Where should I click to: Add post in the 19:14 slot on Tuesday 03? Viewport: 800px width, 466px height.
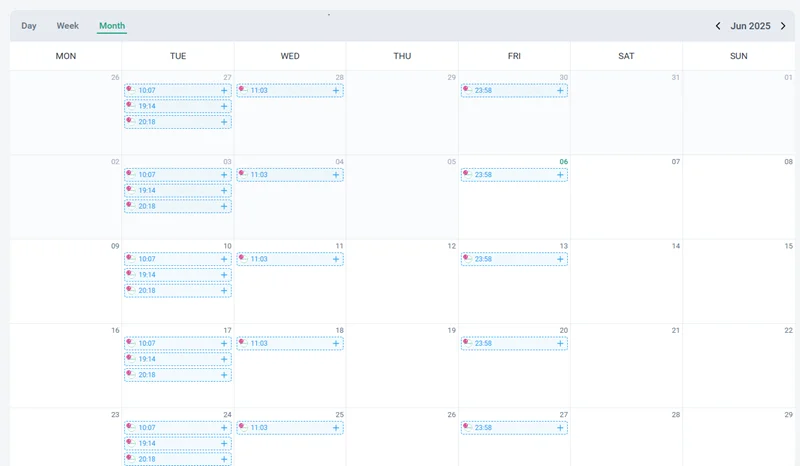point(224,190)
